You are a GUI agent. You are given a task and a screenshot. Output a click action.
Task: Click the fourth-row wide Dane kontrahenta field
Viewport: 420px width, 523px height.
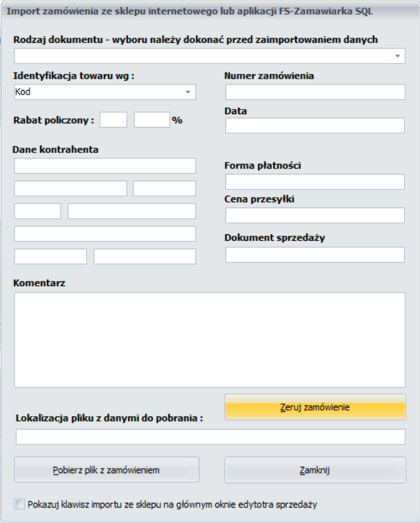[105, 234]
